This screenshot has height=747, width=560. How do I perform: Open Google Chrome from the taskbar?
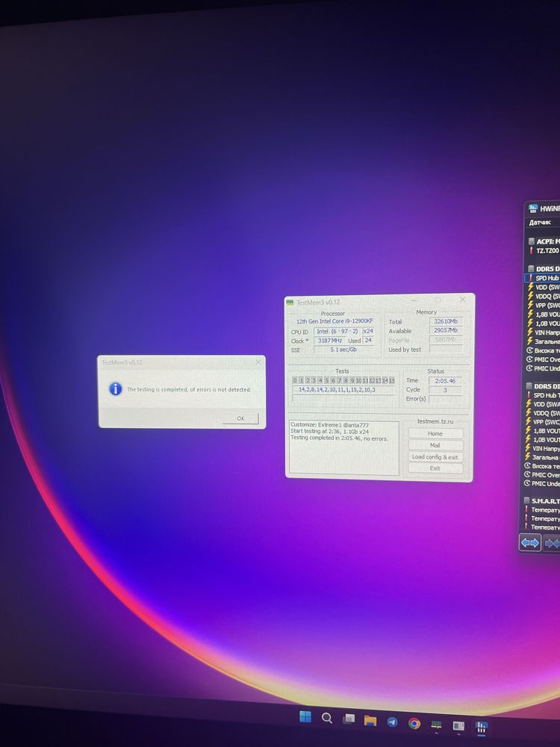coord(414,724)
